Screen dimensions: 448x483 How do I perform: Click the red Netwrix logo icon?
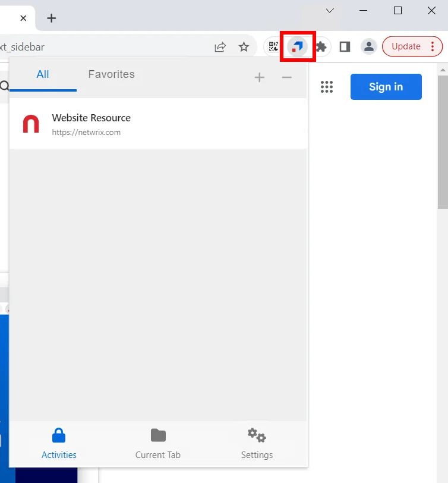31,124
